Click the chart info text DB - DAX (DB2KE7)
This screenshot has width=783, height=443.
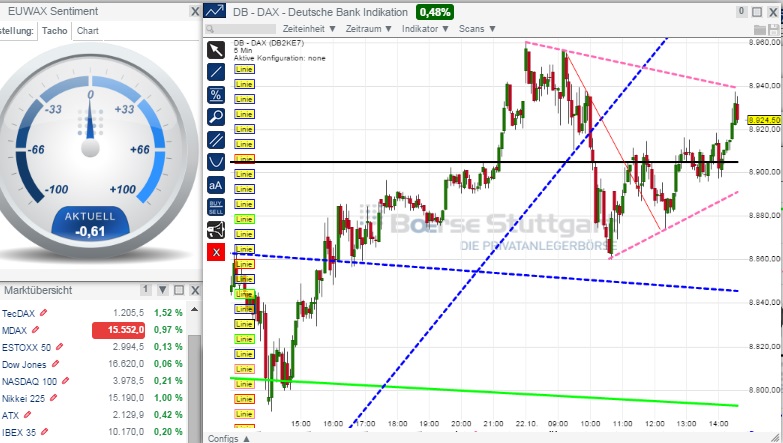269,43
